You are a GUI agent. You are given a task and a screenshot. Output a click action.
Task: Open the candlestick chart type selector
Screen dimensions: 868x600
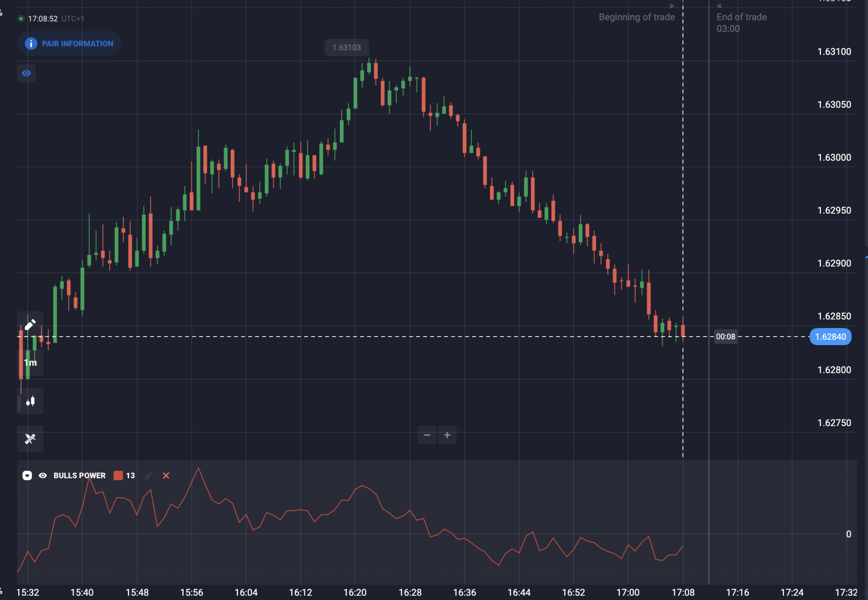click(30, 401)
